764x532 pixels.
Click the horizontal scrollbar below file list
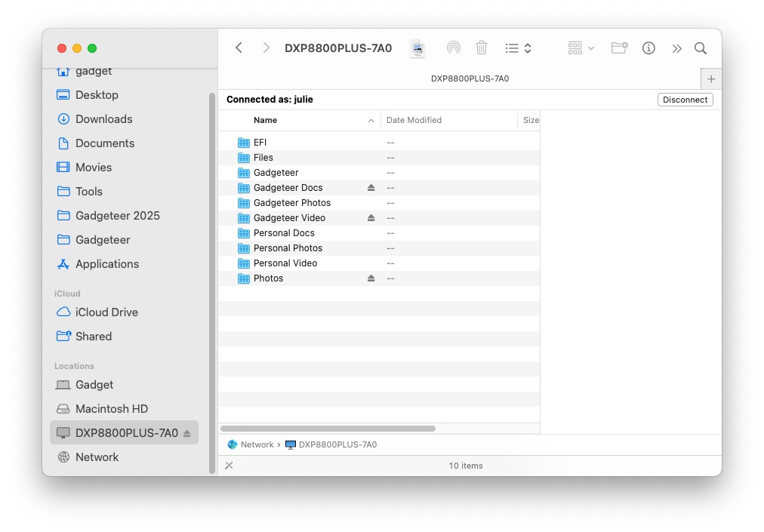pos(328,429)
